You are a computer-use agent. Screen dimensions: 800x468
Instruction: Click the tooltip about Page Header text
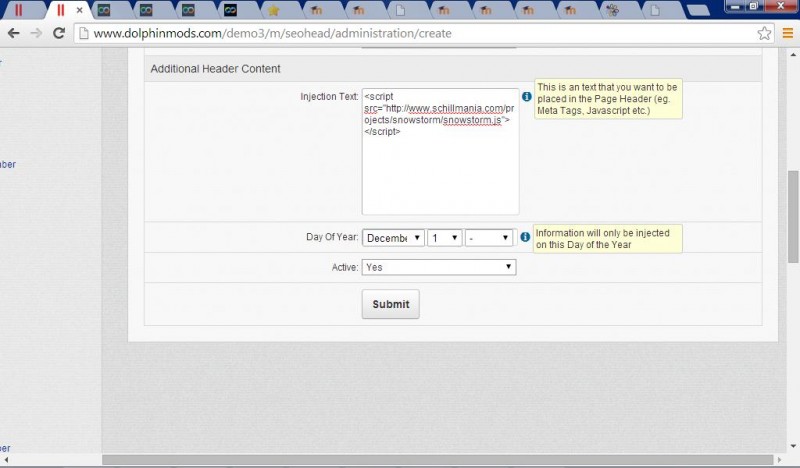tap(608, 99)
